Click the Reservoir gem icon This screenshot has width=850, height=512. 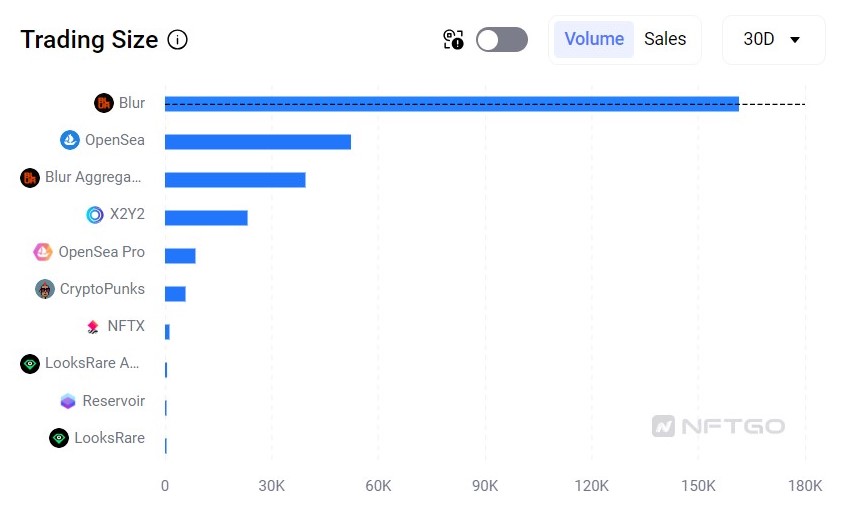[68, 401]
